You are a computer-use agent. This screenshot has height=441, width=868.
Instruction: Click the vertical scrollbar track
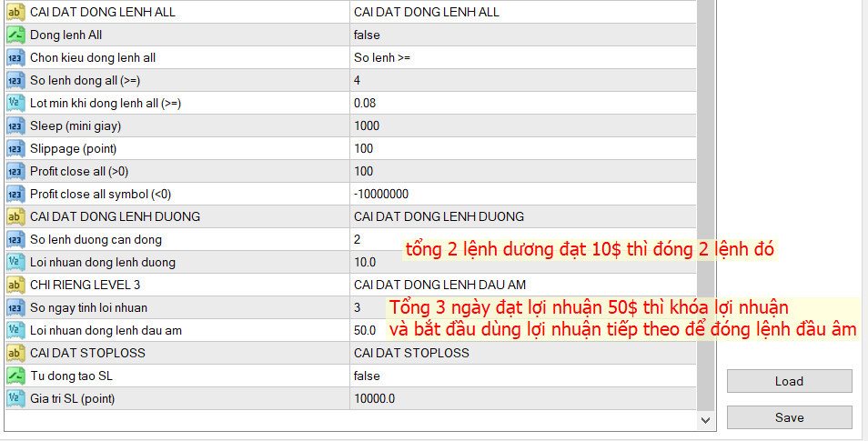click(x=705, y=205)
